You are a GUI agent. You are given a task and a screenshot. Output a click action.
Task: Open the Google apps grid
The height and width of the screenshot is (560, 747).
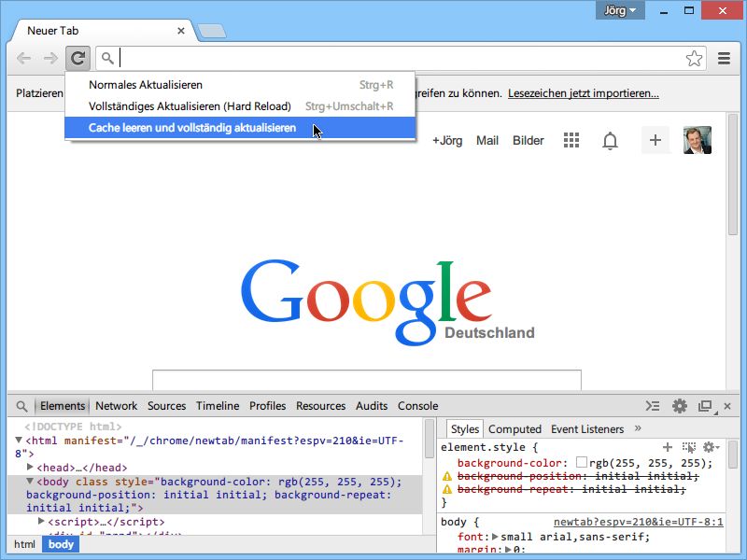(571, 141)
